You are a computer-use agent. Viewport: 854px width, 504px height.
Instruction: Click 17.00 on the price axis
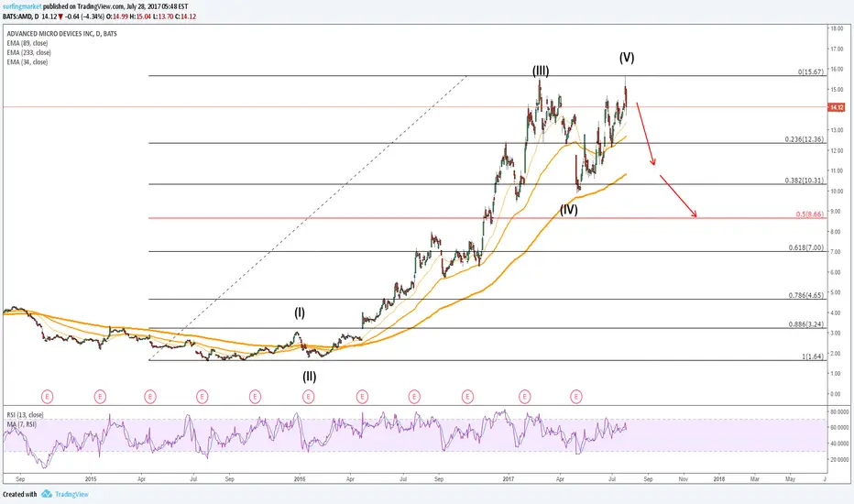(x=837, y=49)
